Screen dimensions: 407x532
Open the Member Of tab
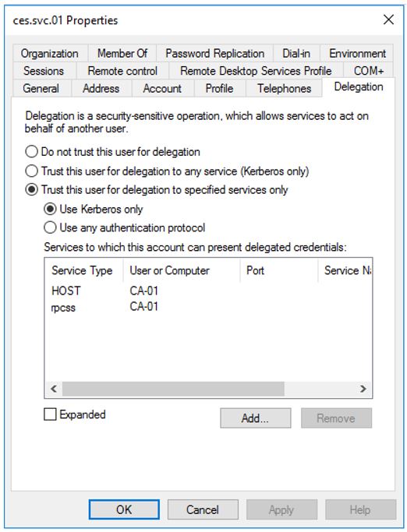[x=122, y=53]
